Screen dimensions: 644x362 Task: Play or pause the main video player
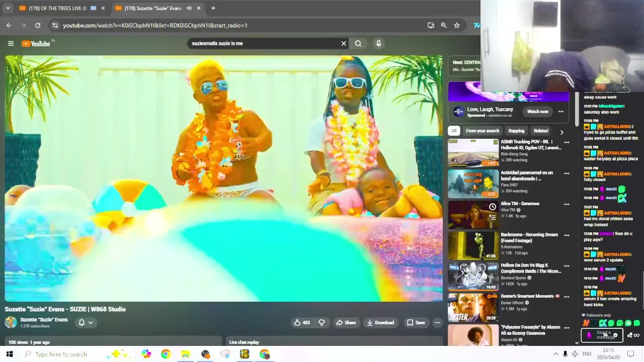pyautogui.click(x=224, y=178)
